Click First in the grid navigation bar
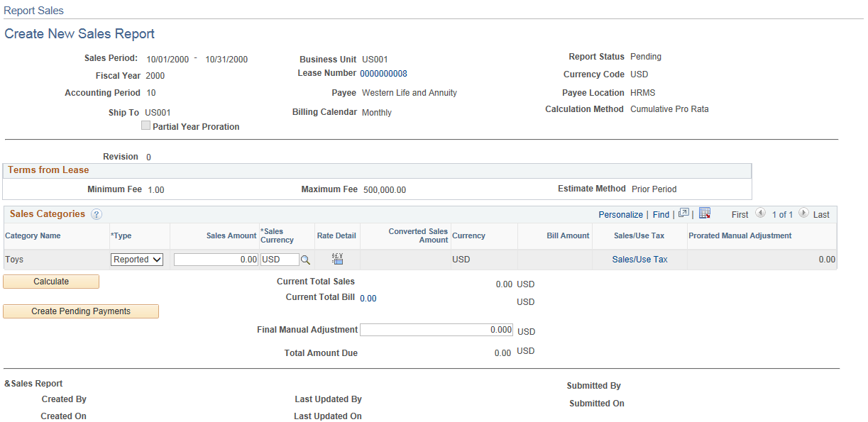Viewport: 868px width, 422px height. point(741,214)
